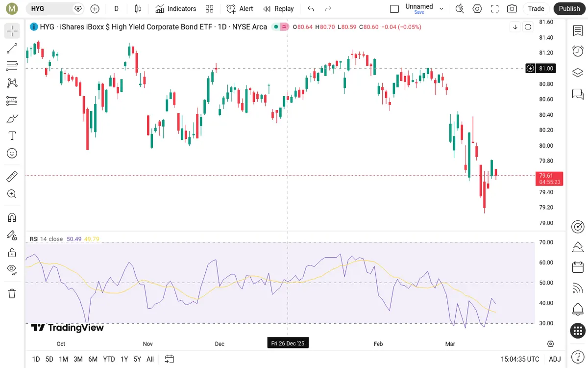Add horizontal line at 81.00 plus button
588x368 pixels.
530,68
